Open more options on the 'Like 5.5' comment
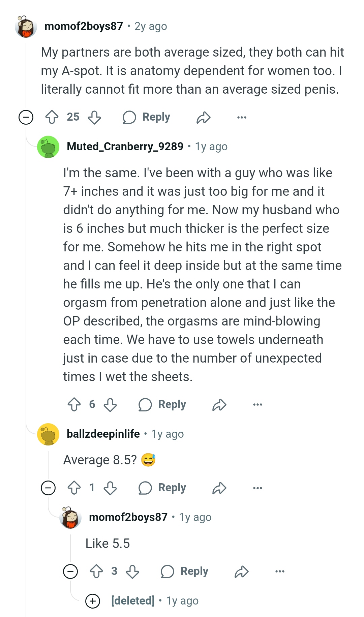 (x=280, y=571)
